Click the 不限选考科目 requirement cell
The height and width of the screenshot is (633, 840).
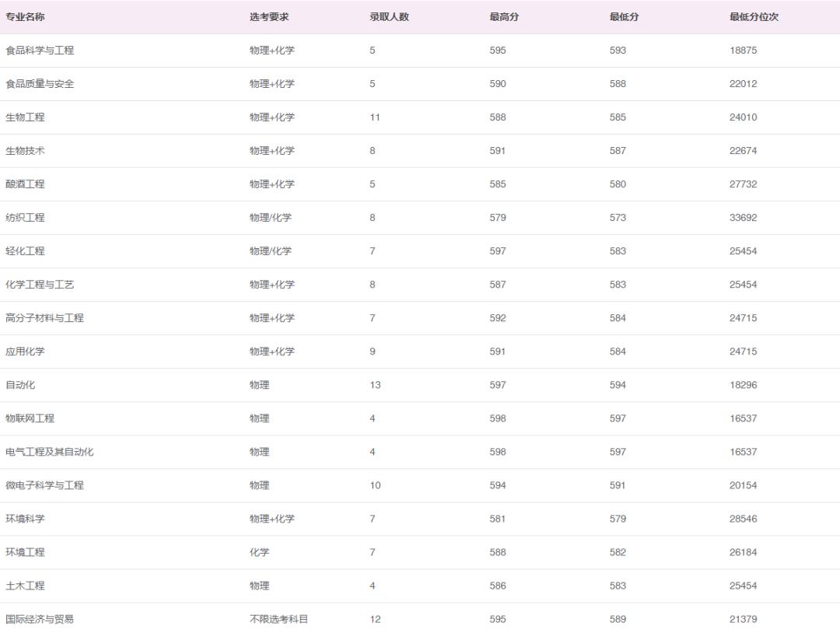(x=278, y=619)
